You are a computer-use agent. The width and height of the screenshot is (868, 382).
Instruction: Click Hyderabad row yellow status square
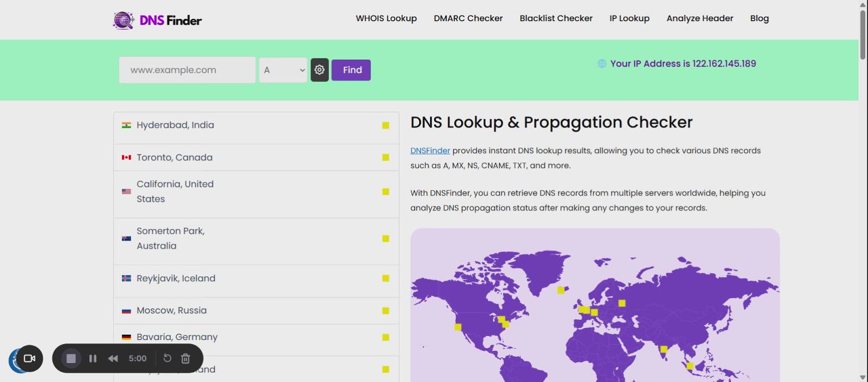[x=386, y=125]
